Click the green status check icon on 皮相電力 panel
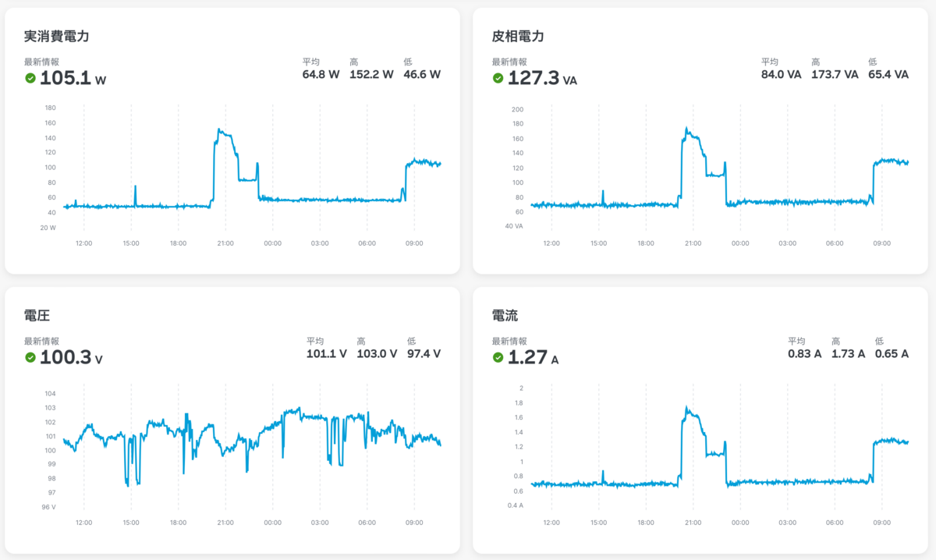 (497, 78)
